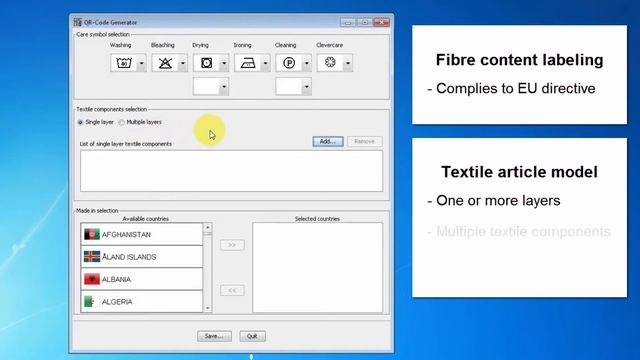
Task: Click the do-not-bleach care symbol
Action: tap(165, 63)
